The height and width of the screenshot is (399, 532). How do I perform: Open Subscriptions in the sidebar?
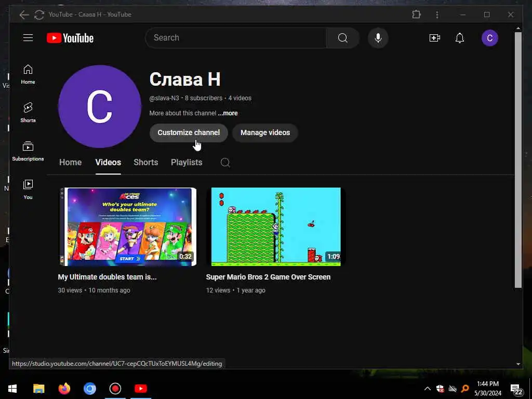(x=28, y=151)
